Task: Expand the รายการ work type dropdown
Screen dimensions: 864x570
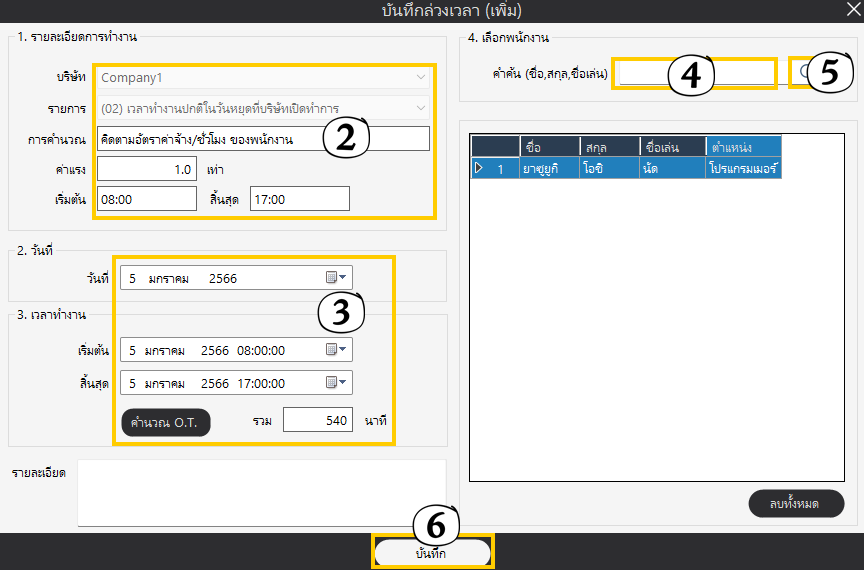Action: (x=421, y=107)
